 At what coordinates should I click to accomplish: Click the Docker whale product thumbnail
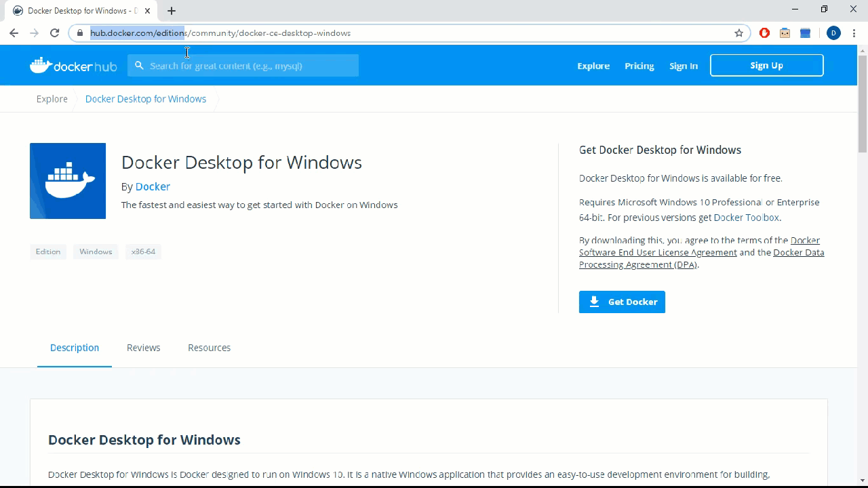tap(68, 181)
